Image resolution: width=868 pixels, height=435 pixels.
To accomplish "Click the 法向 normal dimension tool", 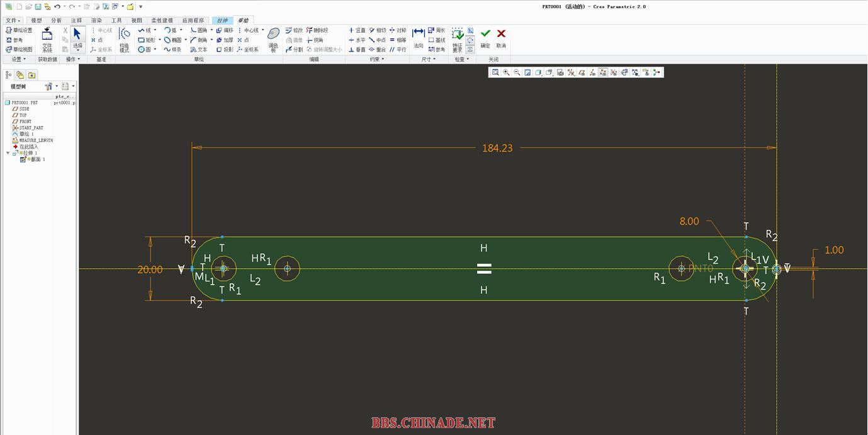I will tap(419, 38).
